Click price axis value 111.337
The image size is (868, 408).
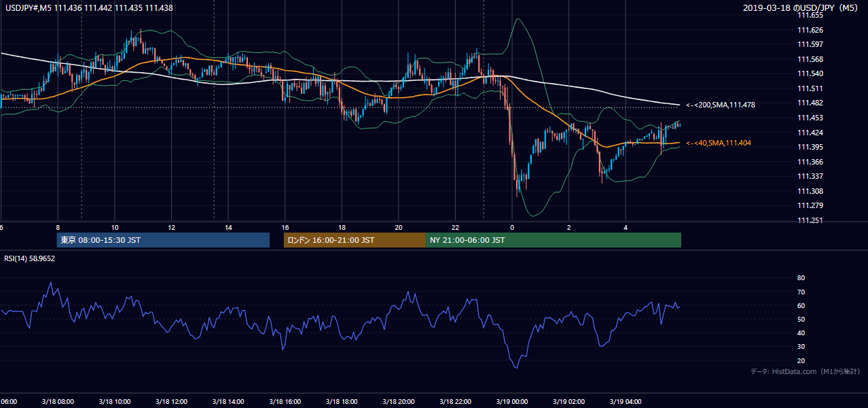click(x=811, y=176)
